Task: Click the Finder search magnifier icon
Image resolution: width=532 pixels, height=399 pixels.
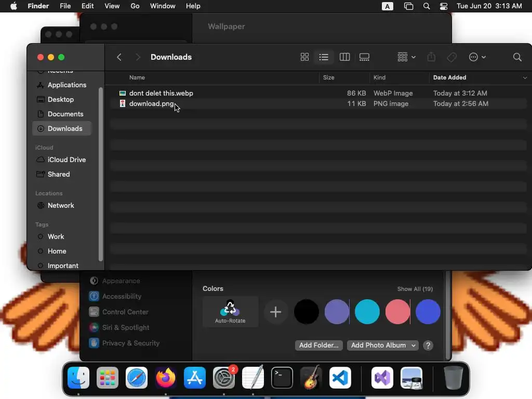Action: [x=517, y=57]
